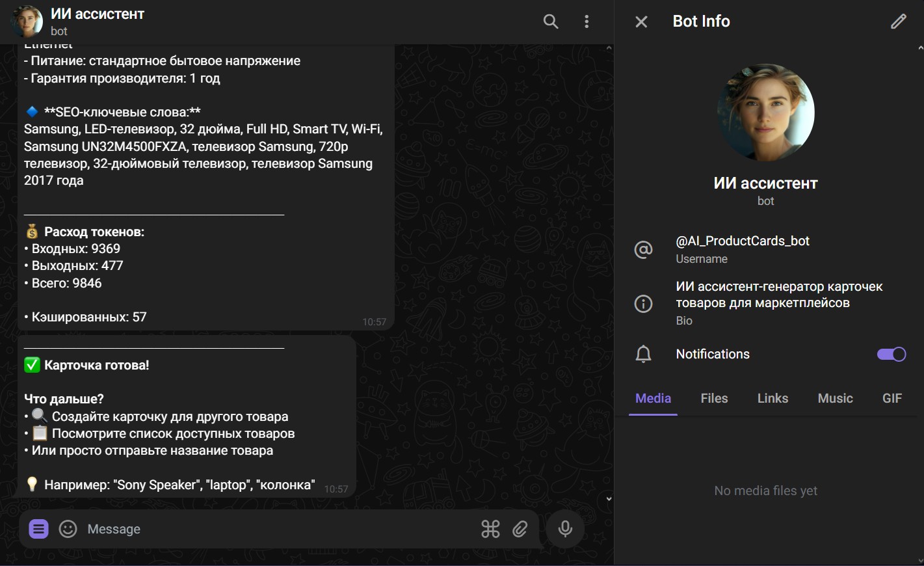Viewport: 924px width, 566px height.
Task: Switch to the GIF tab
Action: click(892, 398)
